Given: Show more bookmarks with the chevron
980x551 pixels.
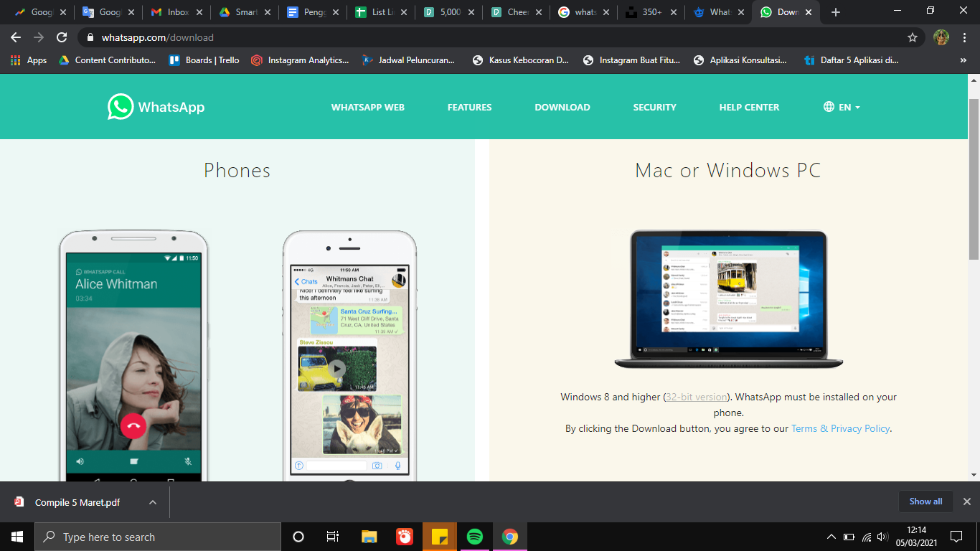Looking at the screenshot, I should coord(963,60).
